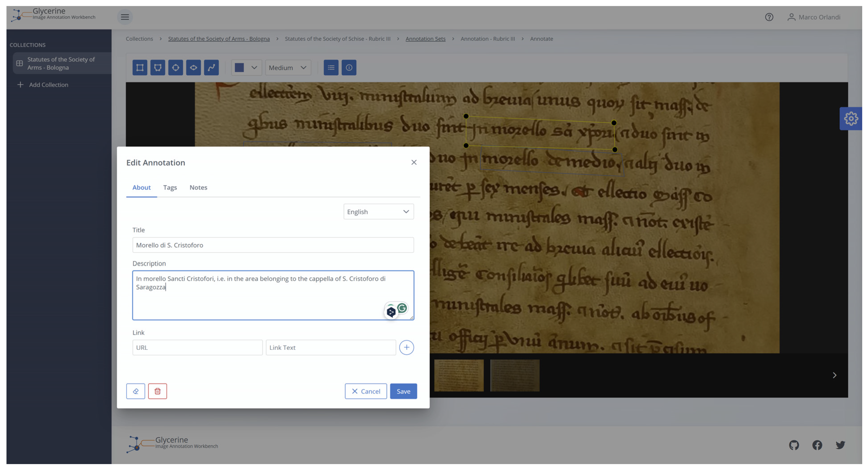This screenshot has width=868, height=471.
Task: Select the circle drawing tool
Action: (176, 68)
